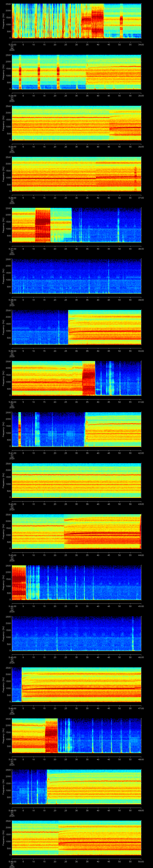This screenshot has height=868, width=153.
Task: Select the spectrogram panel starting at 5:45:00
Action: tap(77, 633)
